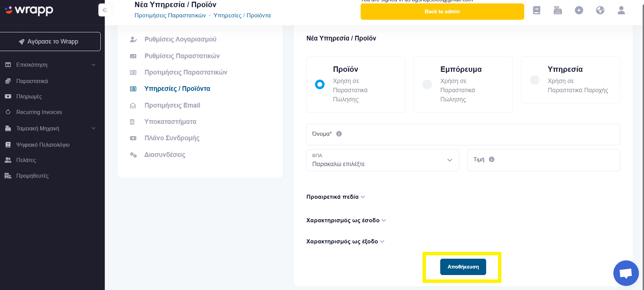Click the plus circle icon in top bar
The width and height of the screenshot is (644, 290).
(579, 11)
